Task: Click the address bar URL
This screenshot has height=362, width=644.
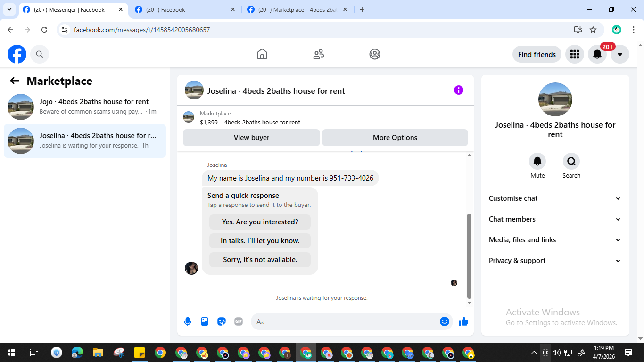Action: (x=142, y=30)
